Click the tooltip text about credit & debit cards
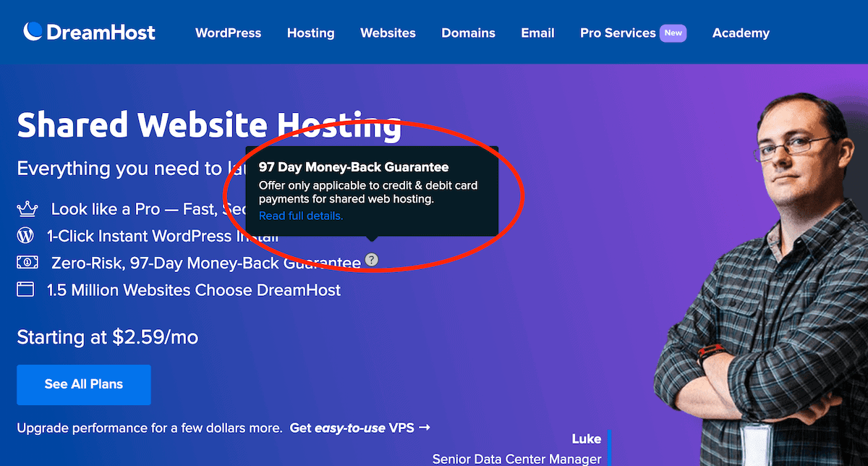 [x=368, y=192]
